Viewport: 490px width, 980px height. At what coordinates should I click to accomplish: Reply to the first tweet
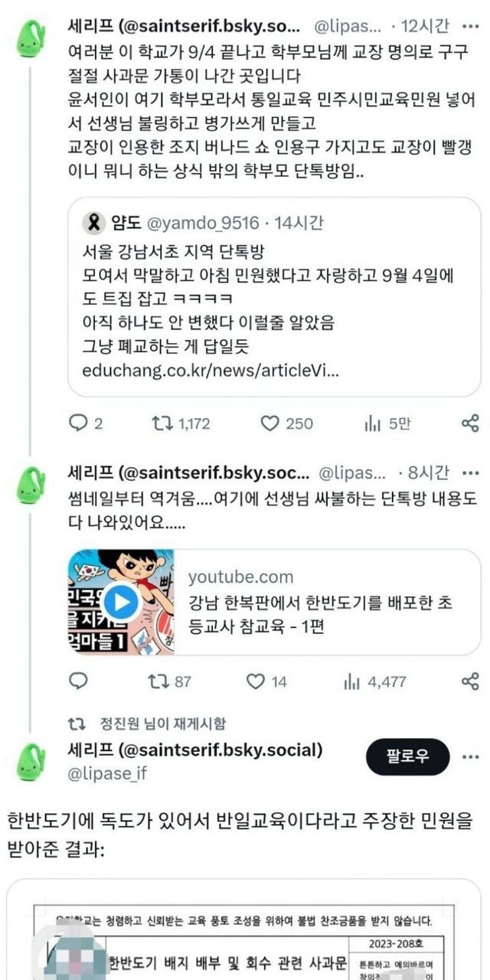pyautogui.click(x=79, y=423)
